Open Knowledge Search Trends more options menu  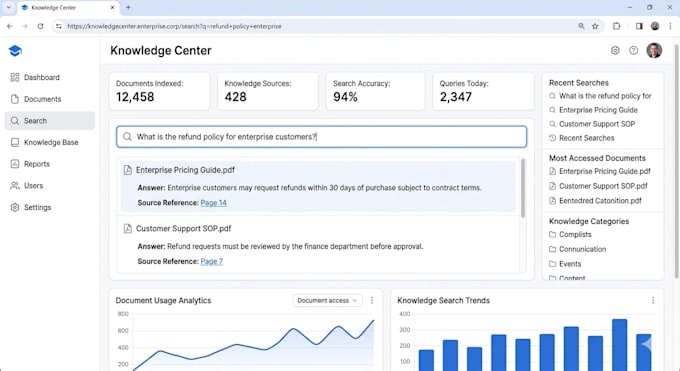click(653, 300)
